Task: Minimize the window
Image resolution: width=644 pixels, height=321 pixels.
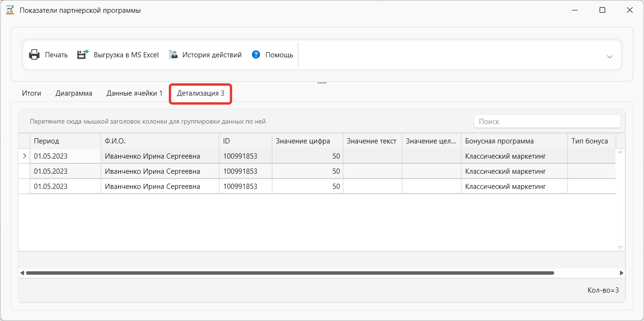Action: click(575, 10)
